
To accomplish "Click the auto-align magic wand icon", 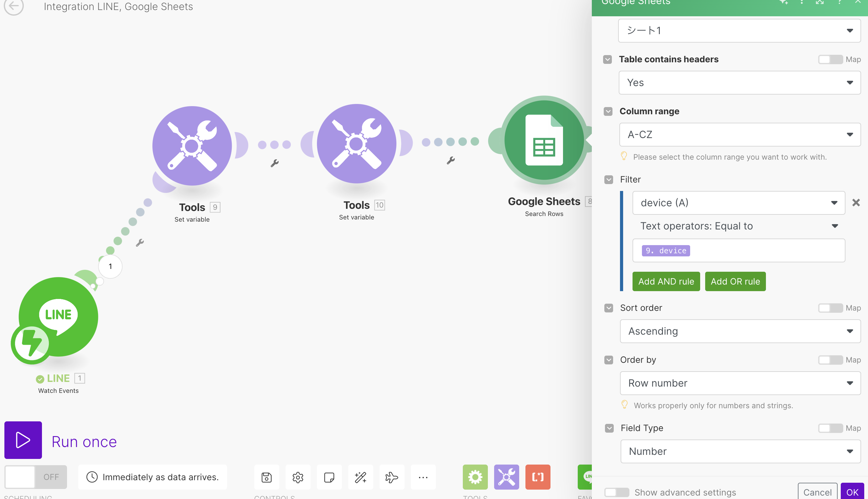I will click(360, 477).
